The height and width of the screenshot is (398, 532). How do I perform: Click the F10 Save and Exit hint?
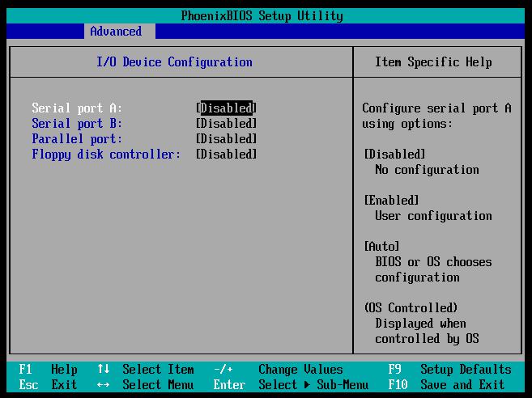click(446, 385)
